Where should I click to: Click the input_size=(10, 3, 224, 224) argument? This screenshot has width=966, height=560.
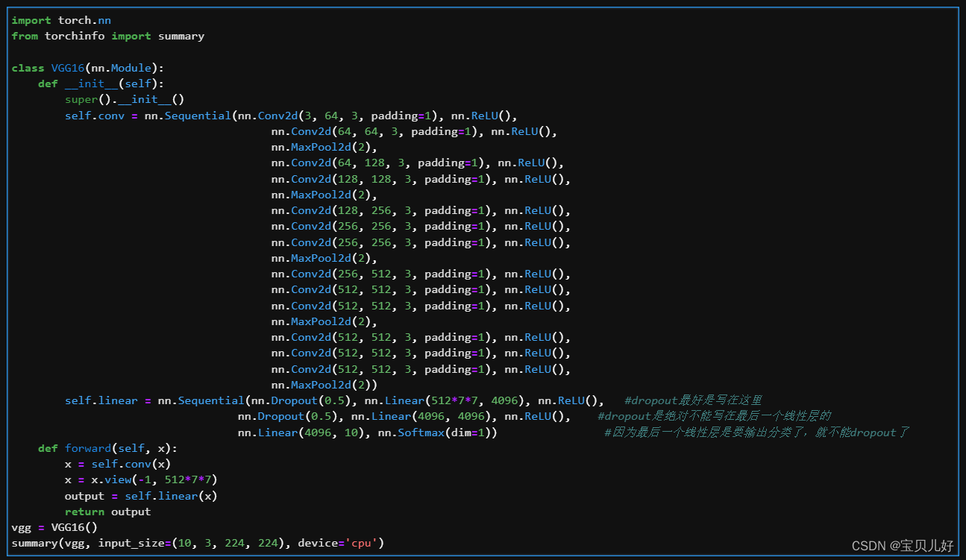194,543
